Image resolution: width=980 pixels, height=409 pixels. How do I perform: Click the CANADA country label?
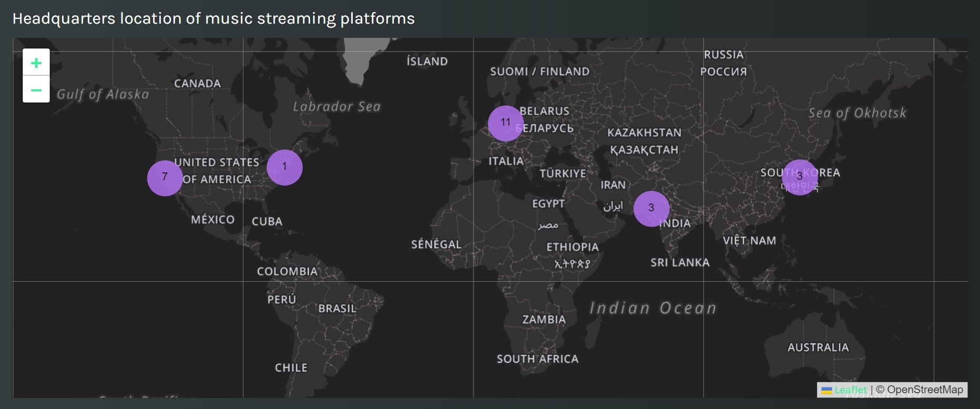pyautogui.click(x=198, y=84)
